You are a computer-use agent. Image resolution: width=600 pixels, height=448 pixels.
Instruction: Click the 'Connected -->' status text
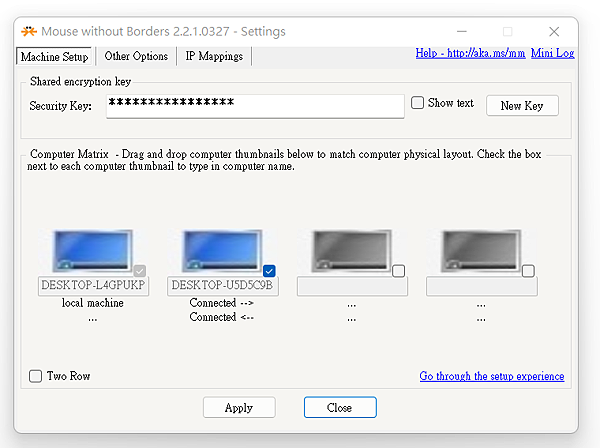(222, 303)
